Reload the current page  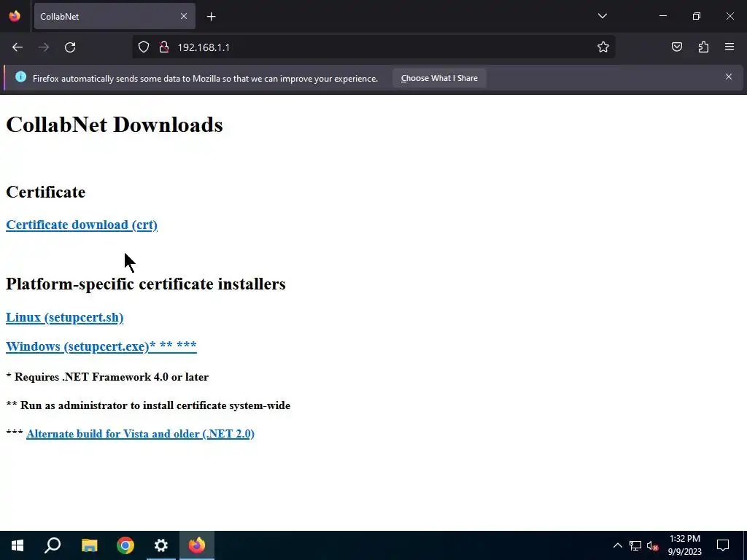[70, 47]
